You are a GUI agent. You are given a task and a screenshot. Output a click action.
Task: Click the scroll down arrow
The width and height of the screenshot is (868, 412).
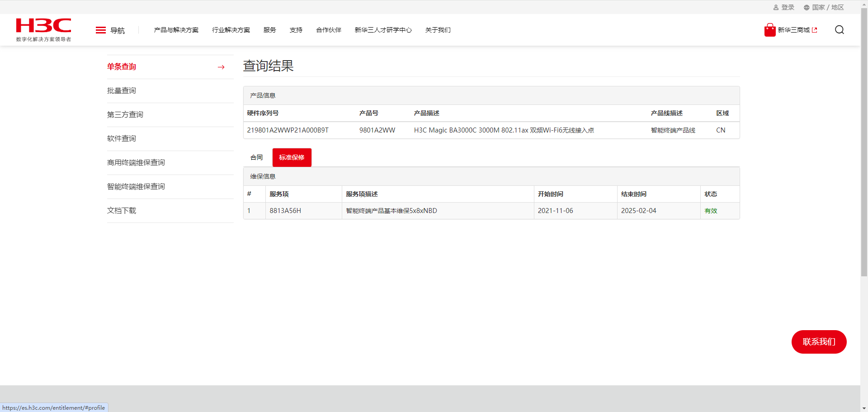864,408
